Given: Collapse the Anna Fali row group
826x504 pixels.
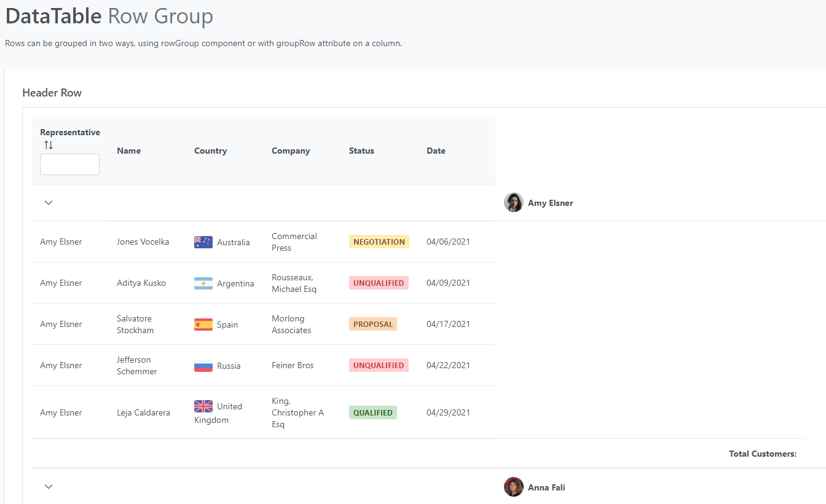Looking at the screenshot, I should point(49,486).
